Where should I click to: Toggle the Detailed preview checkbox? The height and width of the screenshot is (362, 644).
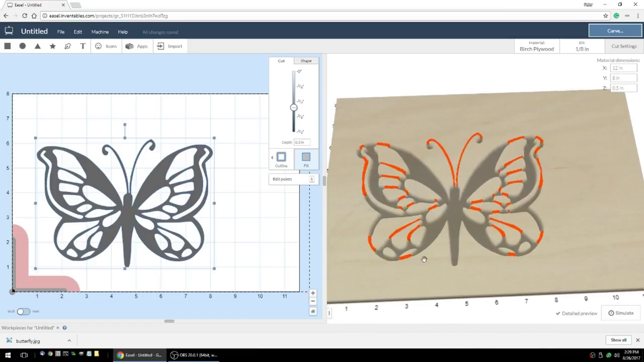[577, 313]
